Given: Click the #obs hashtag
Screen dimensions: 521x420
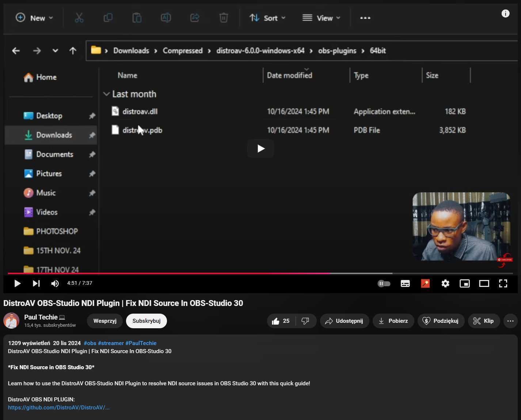Looking at the screenshot, I should click(x=90, y=343).
